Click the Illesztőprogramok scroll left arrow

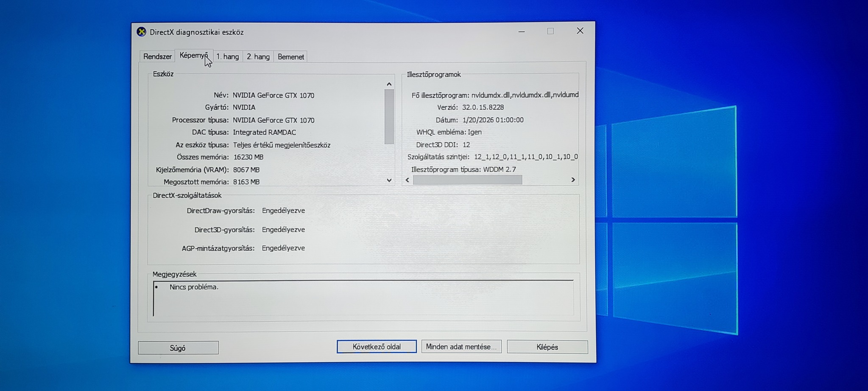coord(407,180)
